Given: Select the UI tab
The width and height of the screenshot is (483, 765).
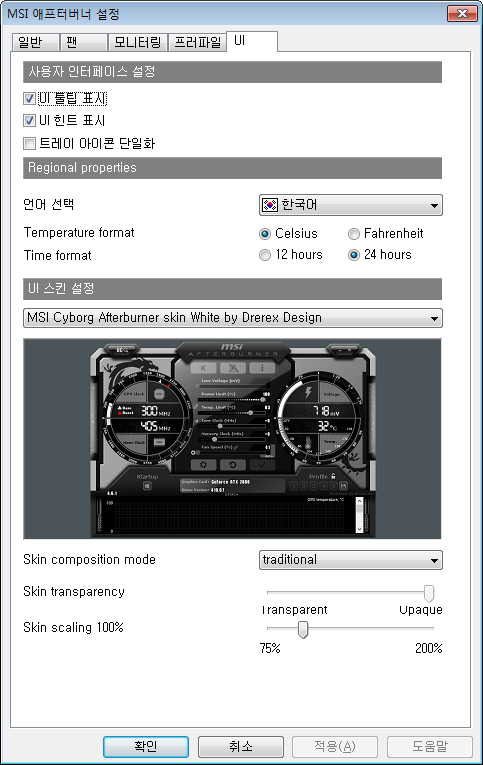Looking at the screenshot, I should tap(252, 41).
